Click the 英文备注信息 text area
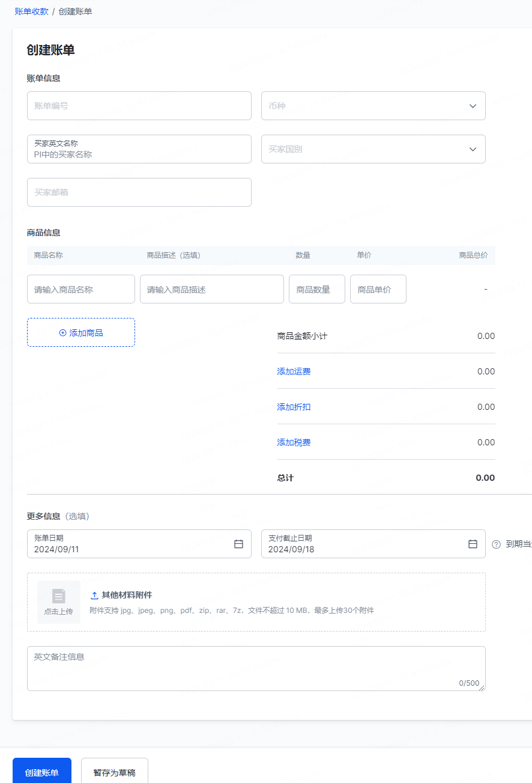Screen dimensions: 532x783 point(256,668)
